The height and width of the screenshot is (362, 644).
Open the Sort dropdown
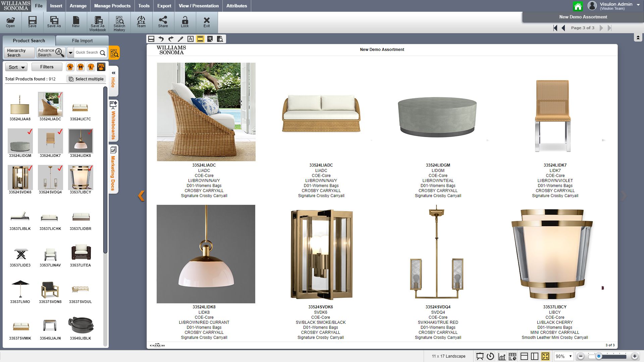pyautogui.click(x=16, y=67)
